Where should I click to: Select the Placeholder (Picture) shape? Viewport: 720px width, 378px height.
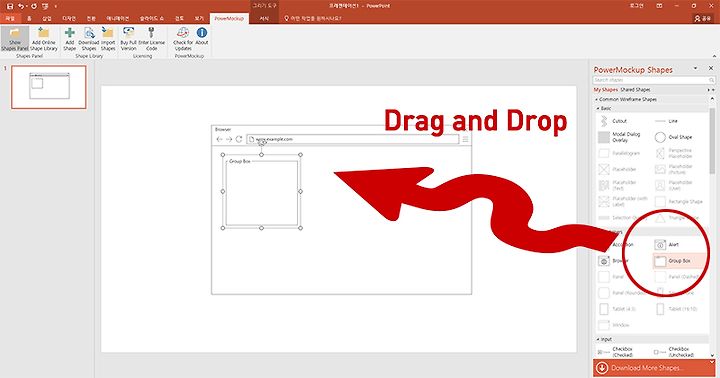[674, 169]
